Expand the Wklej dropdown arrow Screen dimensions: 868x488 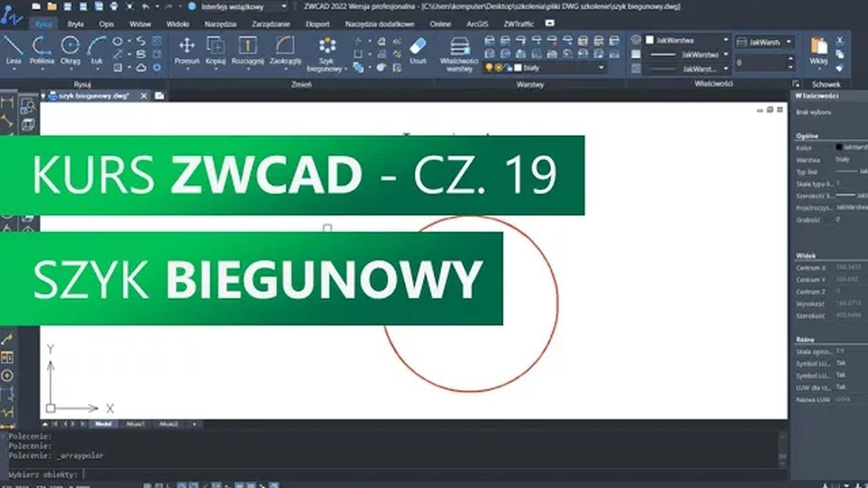[818, 70]
